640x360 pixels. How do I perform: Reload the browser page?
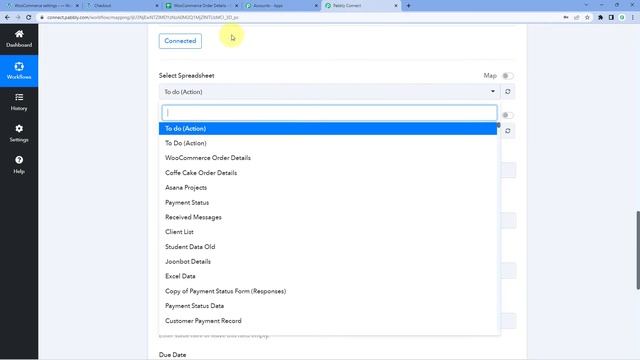click(x=29, y=18)
